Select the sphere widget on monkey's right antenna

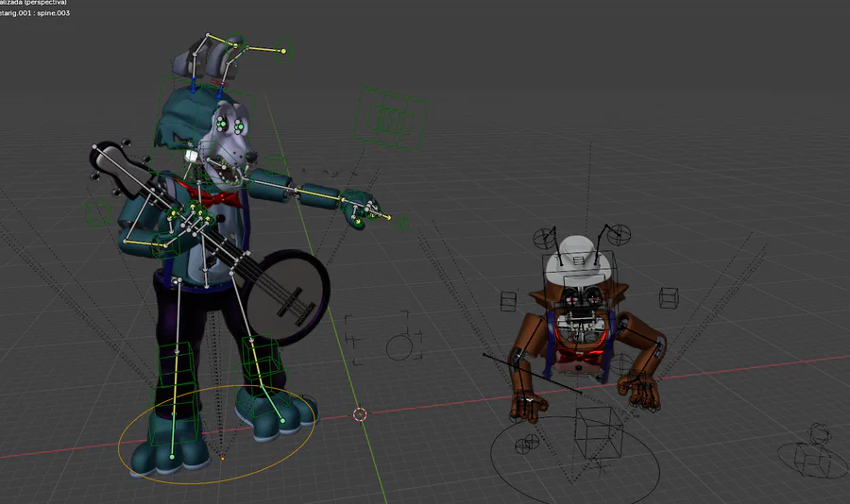coord(619,235)
